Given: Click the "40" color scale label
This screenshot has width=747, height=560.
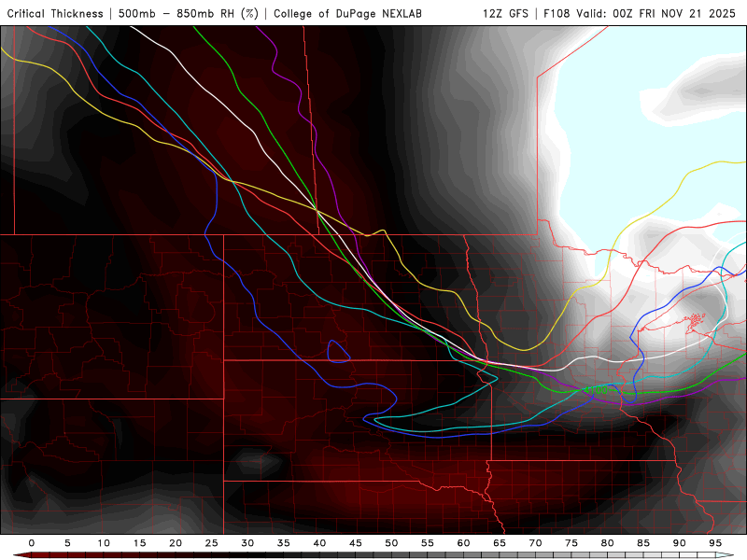Looking at the screenshot, I should coord(319,543).
